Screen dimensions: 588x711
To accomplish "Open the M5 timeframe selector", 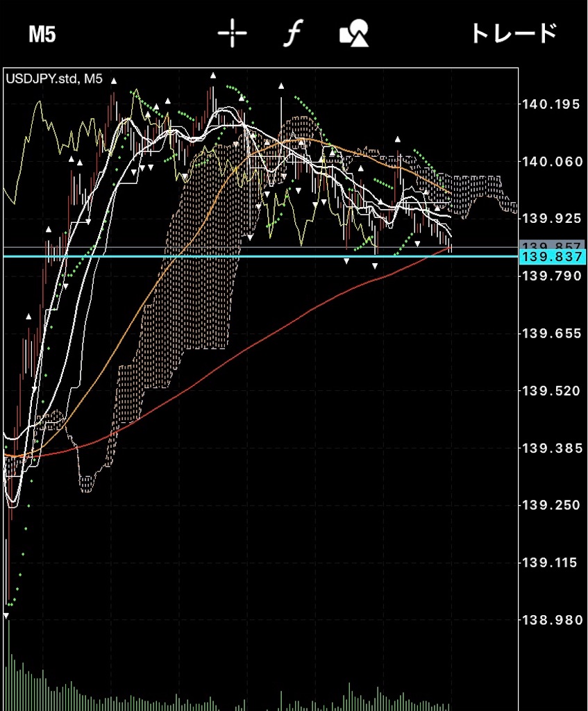I will (42, 35).
